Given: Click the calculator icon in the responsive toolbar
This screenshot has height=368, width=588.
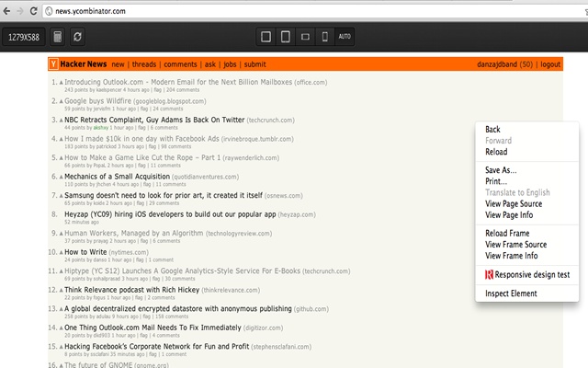Looking at the screenshot, I should [x=57, y=37].
